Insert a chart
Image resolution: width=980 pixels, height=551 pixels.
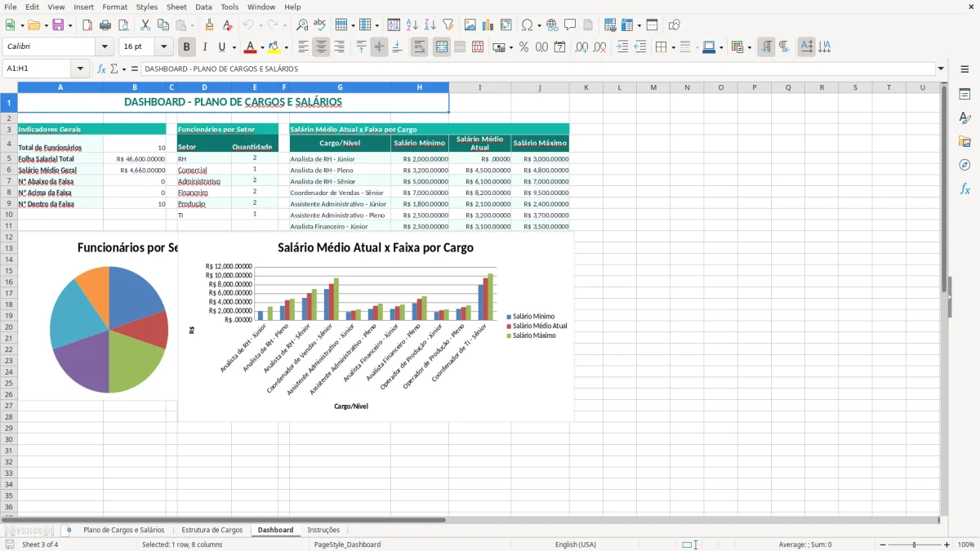tap(488, 25)
